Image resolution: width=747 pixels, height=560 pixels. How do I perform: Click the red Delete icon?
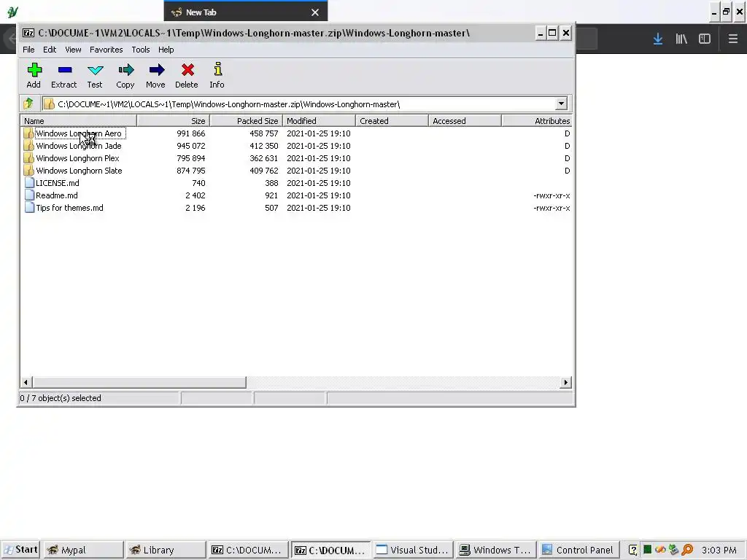click(187, 71)
